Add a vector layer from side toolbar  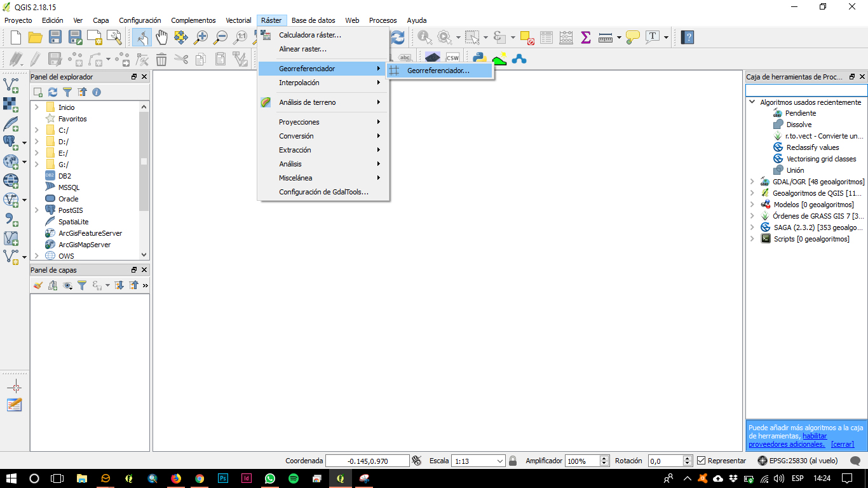[x=11, y=84]
